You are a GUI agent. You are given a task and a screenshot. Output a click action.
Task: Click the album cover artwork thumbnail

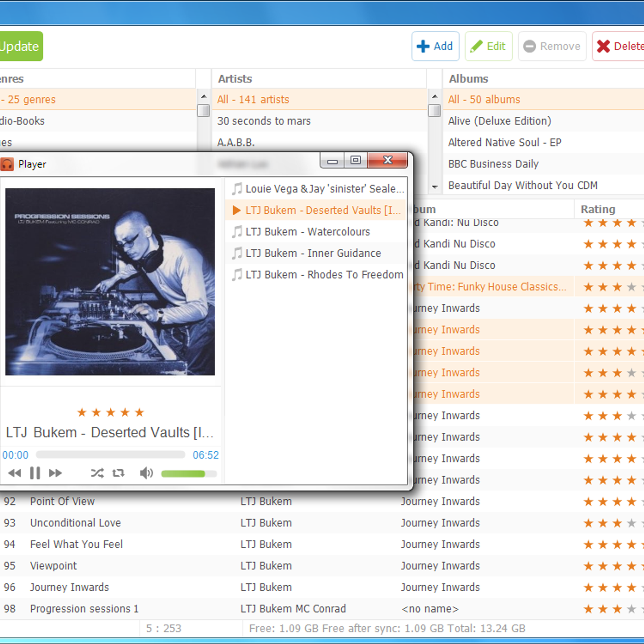tap(110, 282)
